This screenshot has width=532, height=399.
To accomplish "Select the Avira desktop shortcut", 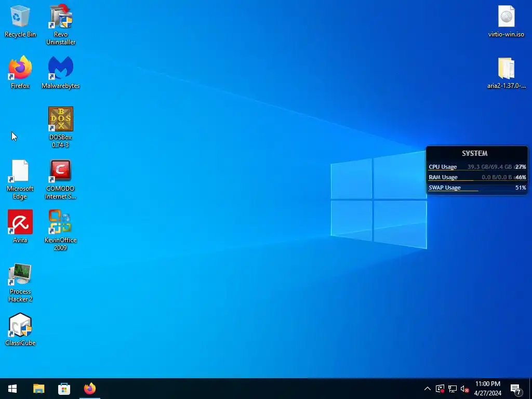I will (20, 227).
